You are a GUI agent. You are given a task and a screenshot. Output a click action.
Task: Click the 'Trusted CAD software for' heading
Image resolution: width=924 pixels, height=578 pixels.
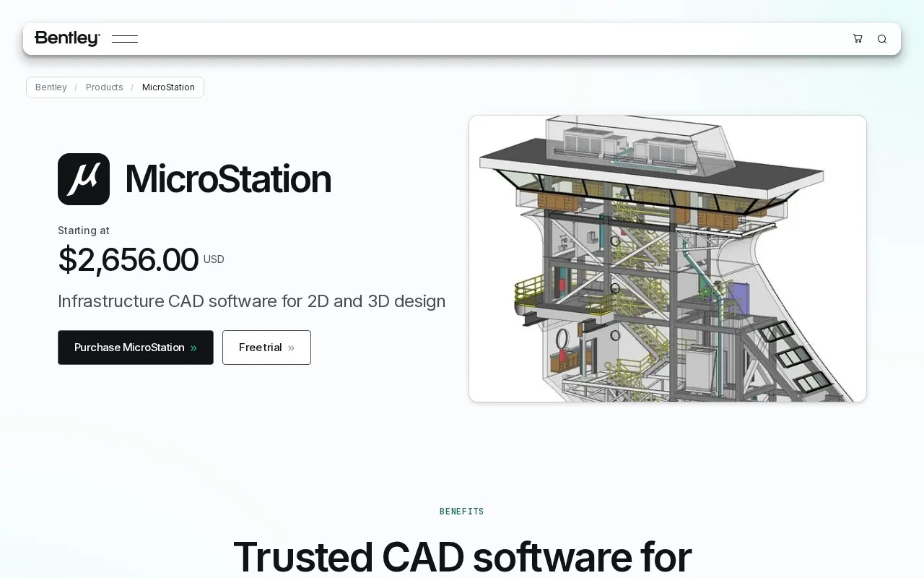462,556
